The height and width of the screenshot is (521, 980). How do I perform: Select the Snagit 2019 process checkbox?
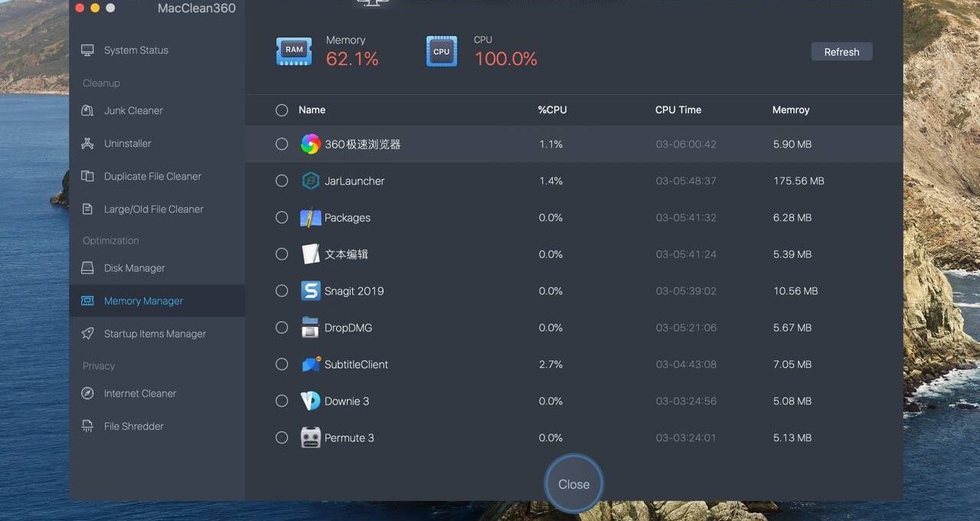tap(282, 291)
